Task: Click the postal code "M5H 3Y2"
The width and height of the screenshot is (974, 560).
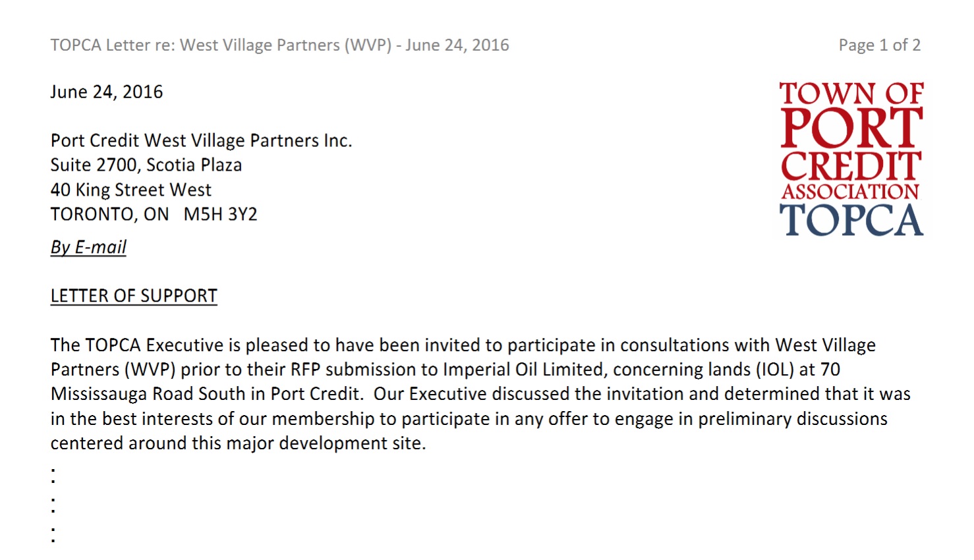Action: click(220, 215)
